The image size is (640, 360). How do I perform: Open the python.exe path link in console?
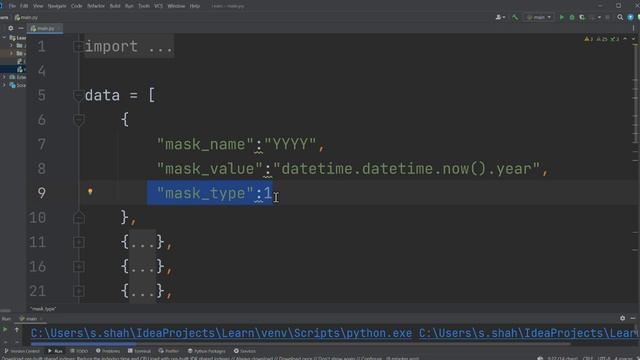(x=222, y=333)
